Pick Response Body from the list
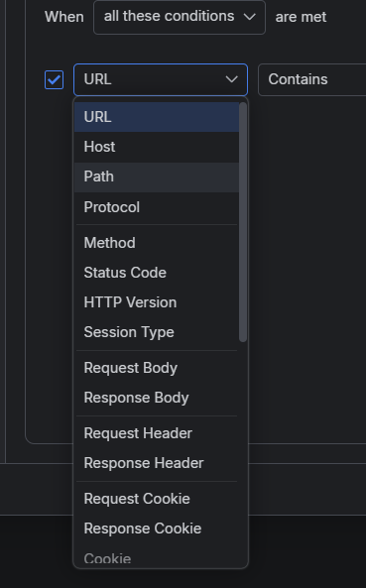366x588 pixels. click(157, 398)
